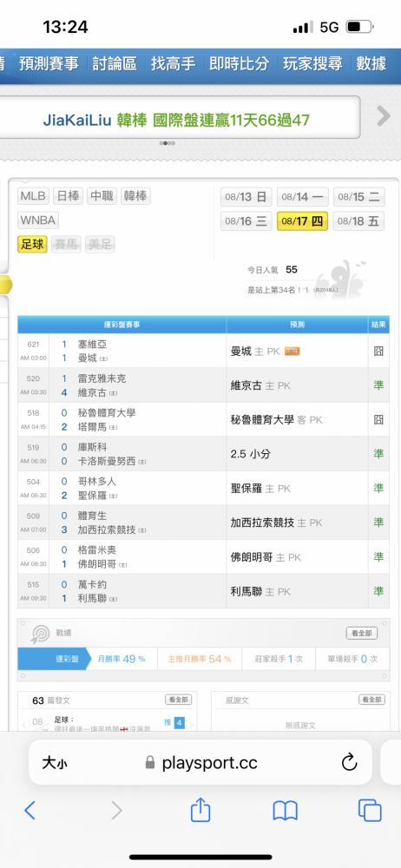This screenshot has width=401, height=868.
Task: Tap the forward navigation arrow
Action: [116, 811]
